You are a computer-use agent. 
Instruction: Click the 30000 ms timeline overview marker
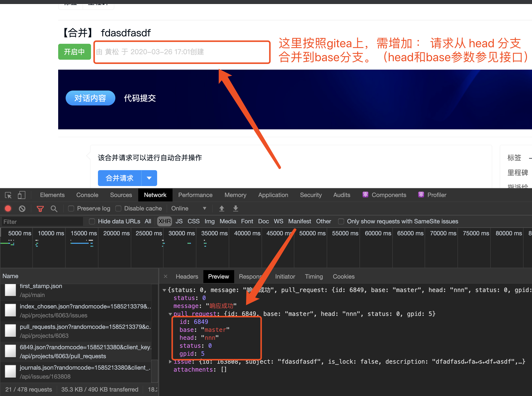(x=181, y=233)
